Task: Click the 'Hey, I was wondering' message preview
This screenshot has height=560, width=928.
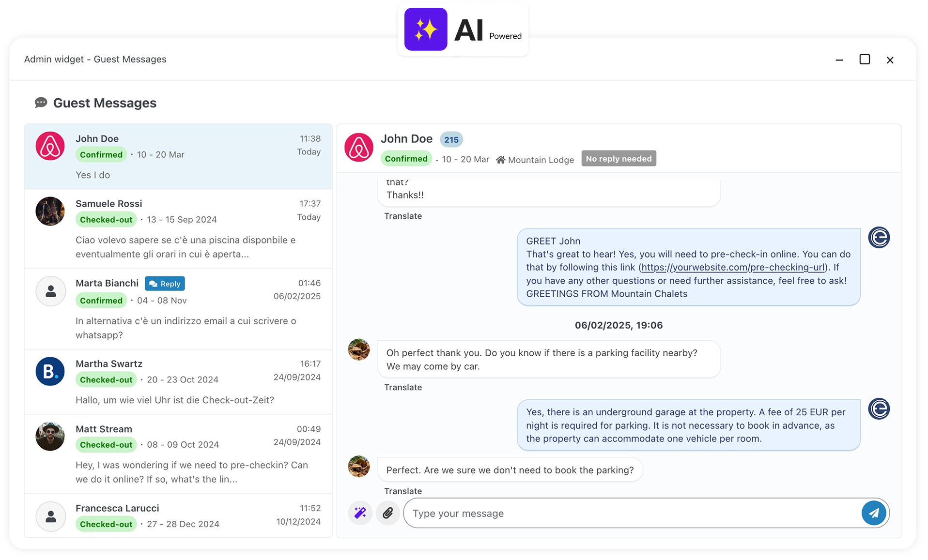Action: 192,472
